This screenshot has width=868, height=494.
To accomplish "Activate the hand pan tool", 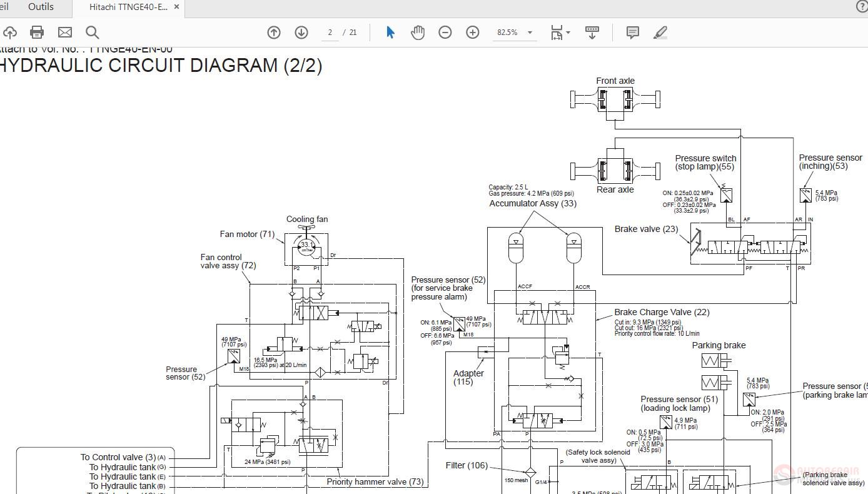I will pos(418,33).
